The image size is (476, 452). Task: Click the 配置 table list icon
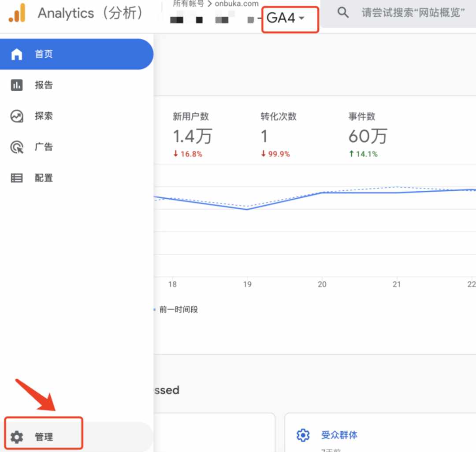tap(17, 178)
